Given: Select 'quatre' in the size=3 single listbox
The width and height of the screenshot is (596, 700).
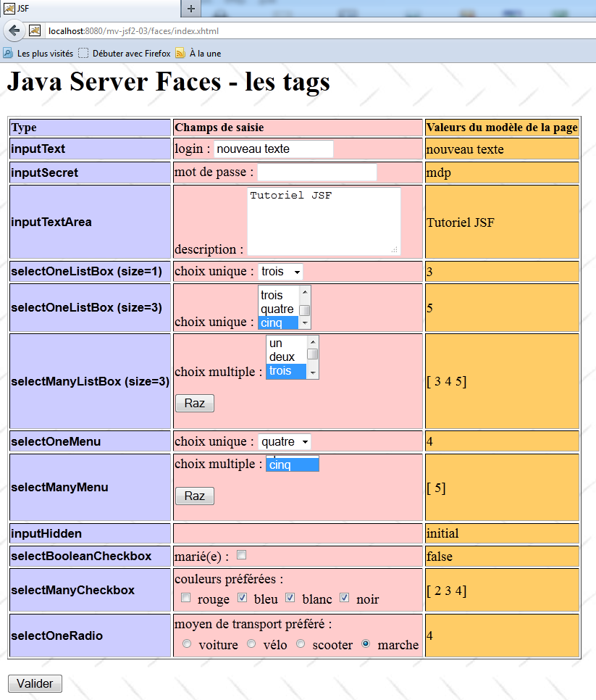Looking at the screenshot, I should pyautogui.click(x=277, y=309).
